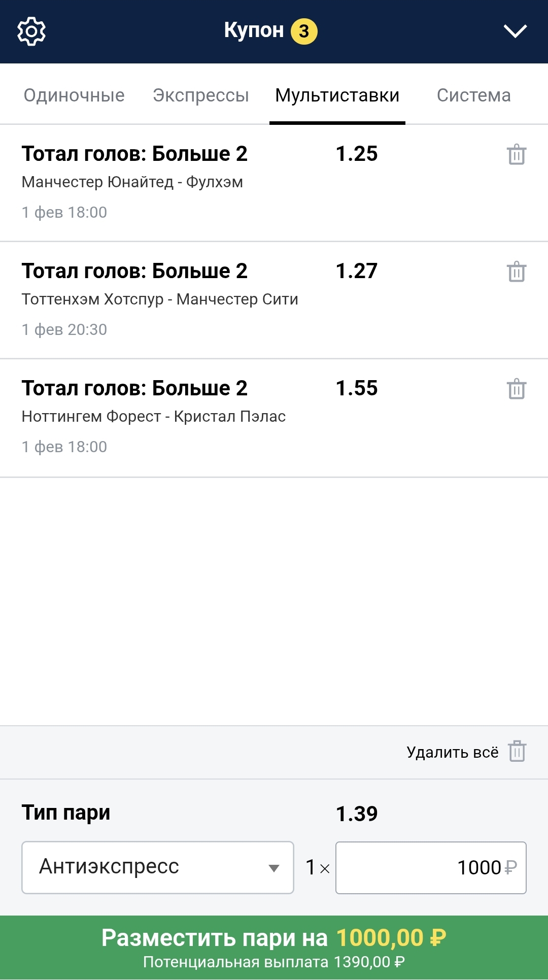
Task: Click the 1.55 odds on Nottingham match
Action: [357, 388]
